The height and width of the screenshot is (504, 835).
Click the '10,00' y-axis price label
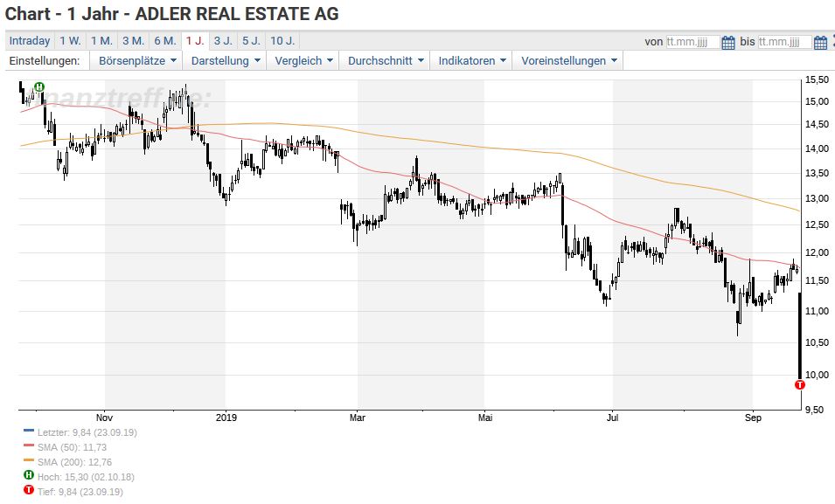pos(817,376)
